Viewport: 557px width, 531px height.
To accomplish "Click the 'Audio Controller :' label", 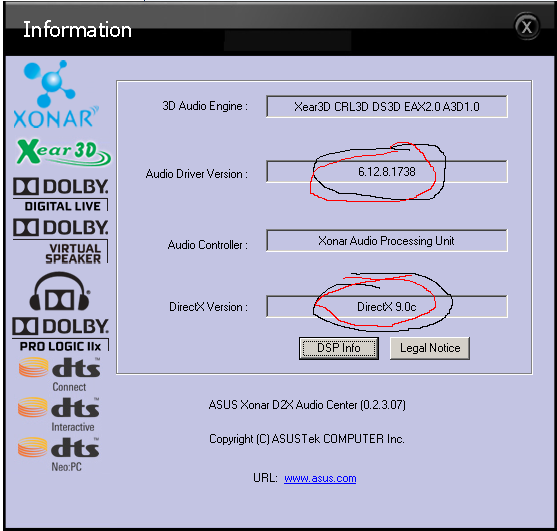I will click(x=208, y=245).
